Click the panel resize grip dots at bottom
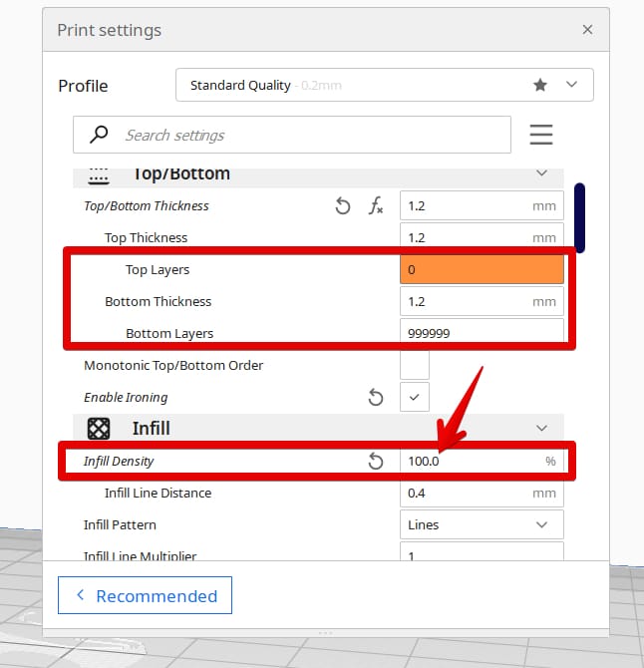644x668 pixels. [325, 633]
